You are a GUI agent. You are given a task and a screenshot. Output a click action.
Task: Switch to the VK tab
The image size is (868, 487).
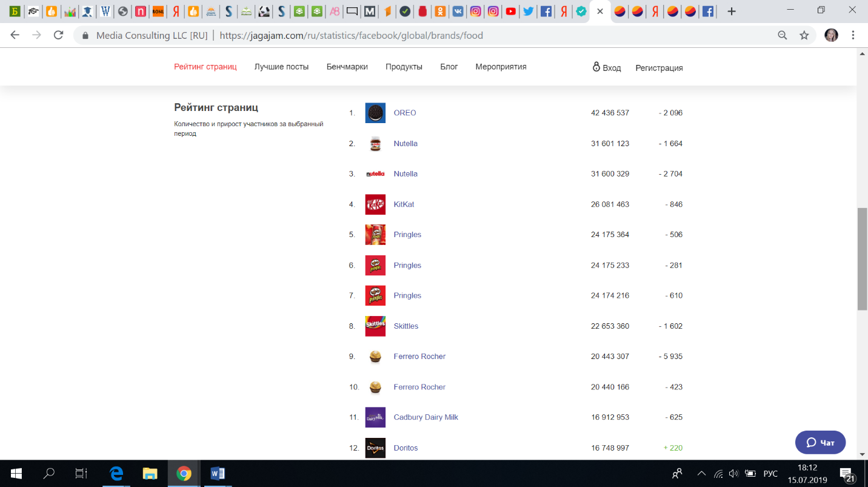pos(458,12)
